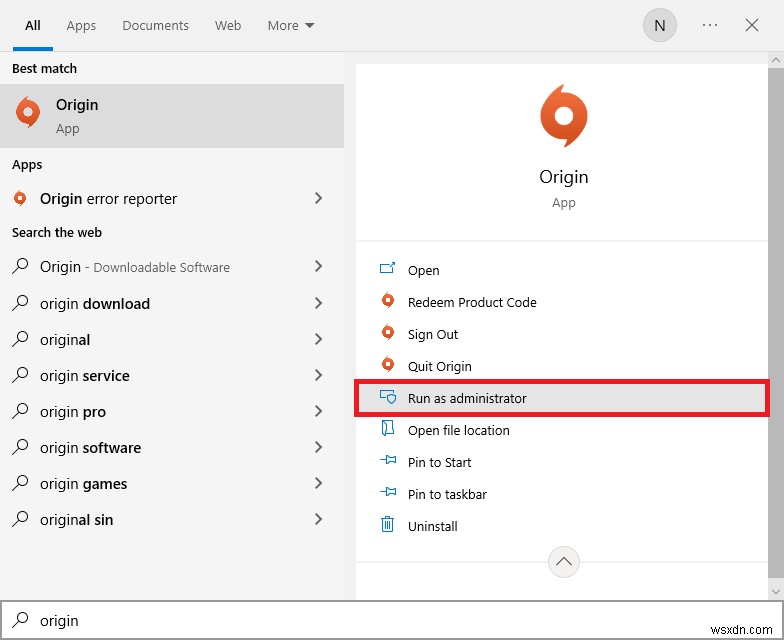Select Redeem Product Code option
This screenshot has height=640, width=784.
point(472,302)
